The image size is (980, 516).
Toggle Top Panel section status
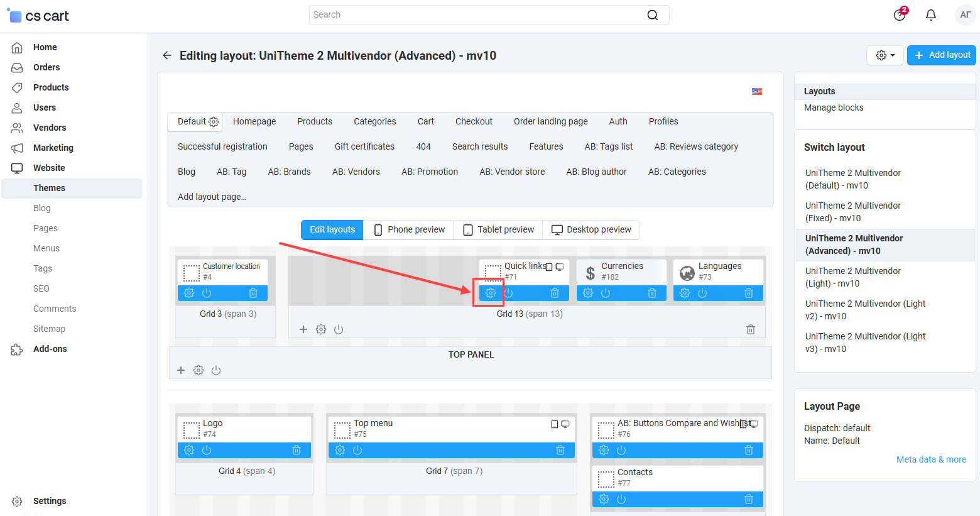click(x=216, y=370)
